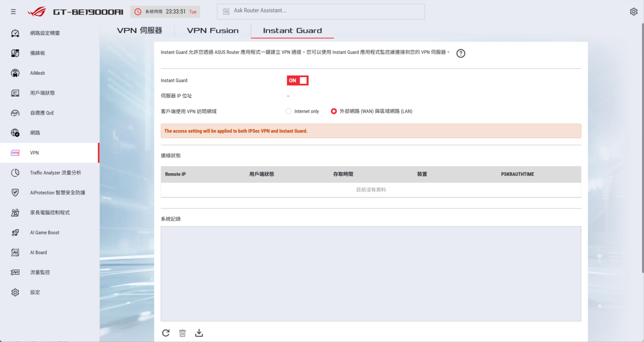Image resolution: width=644 pixels, height=342 pixels.
Task: Download the system log
Action: [x=199, y=333]
